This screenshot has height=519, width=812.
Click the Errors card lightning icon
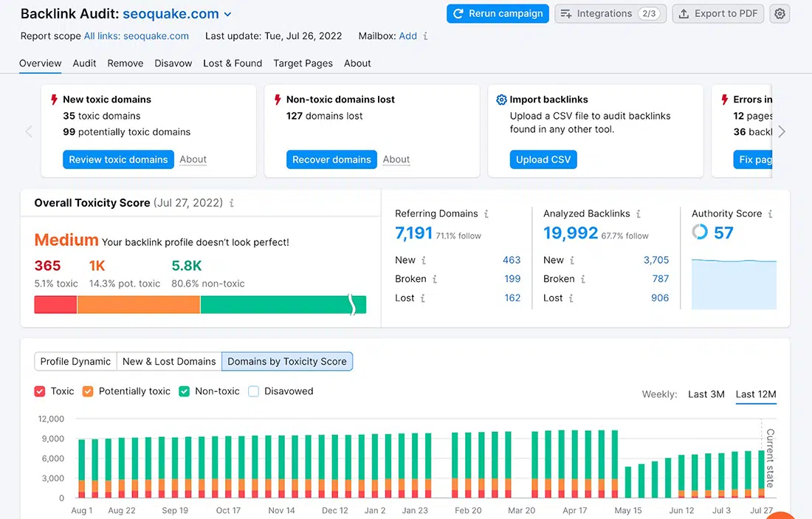click(724, 100)
